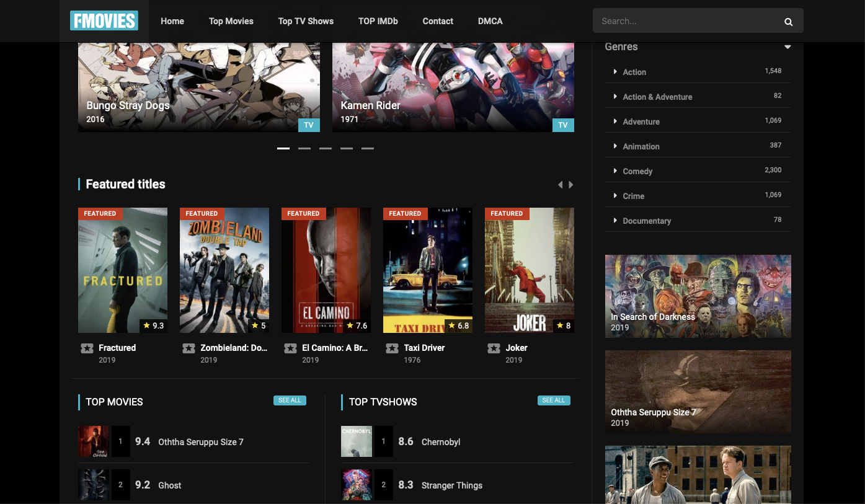
Task: See all Top Movies
Action: (290, 400)
